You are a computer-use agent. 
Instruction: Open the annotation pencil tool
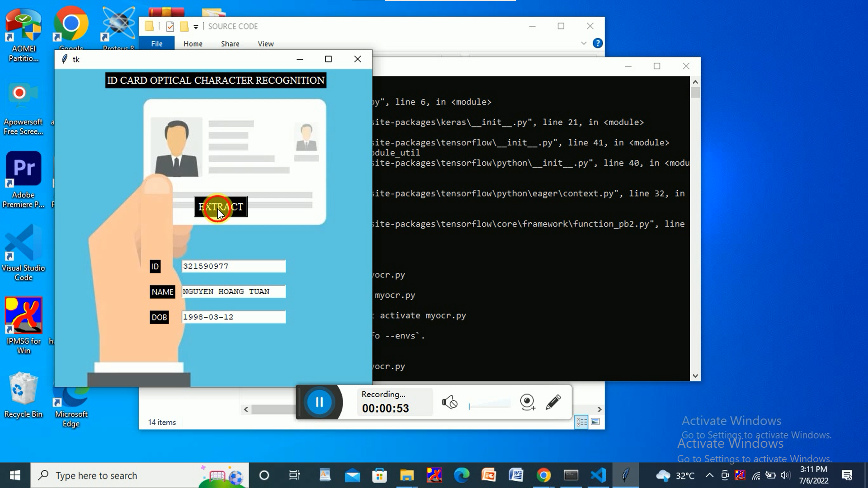553,402
